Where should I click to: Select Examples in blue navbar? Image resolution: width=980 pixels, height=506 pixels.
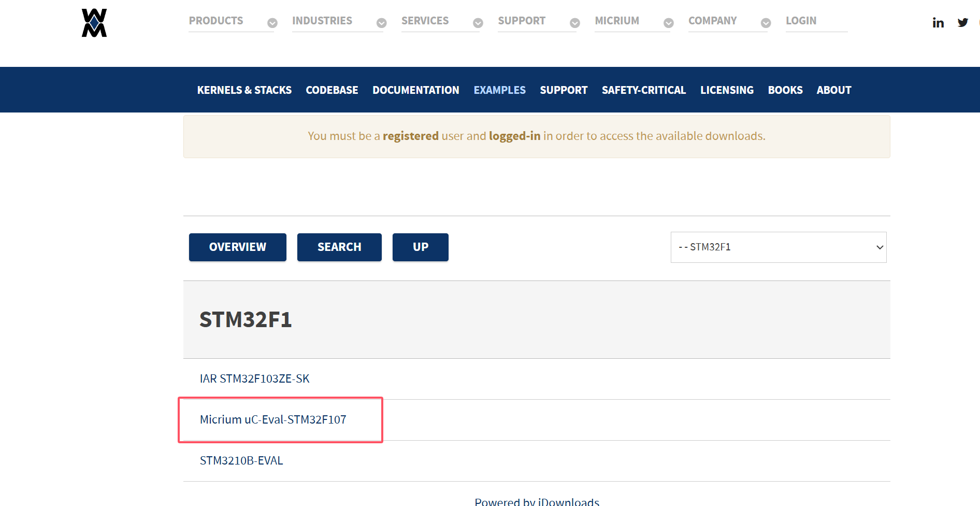pyautogui.click(x=500, y=90)
